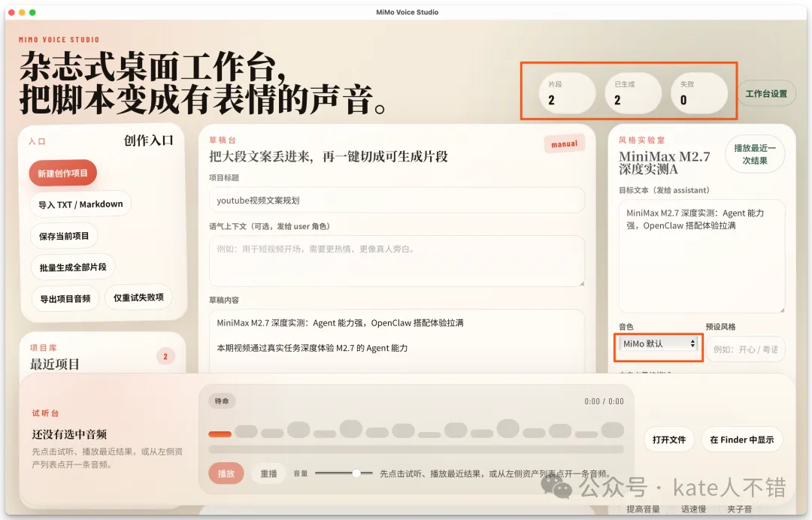The height and width of the screenshot is (520, 812).
Task: Export audio via 导出项目音频
Action: (x=65, y=298)
